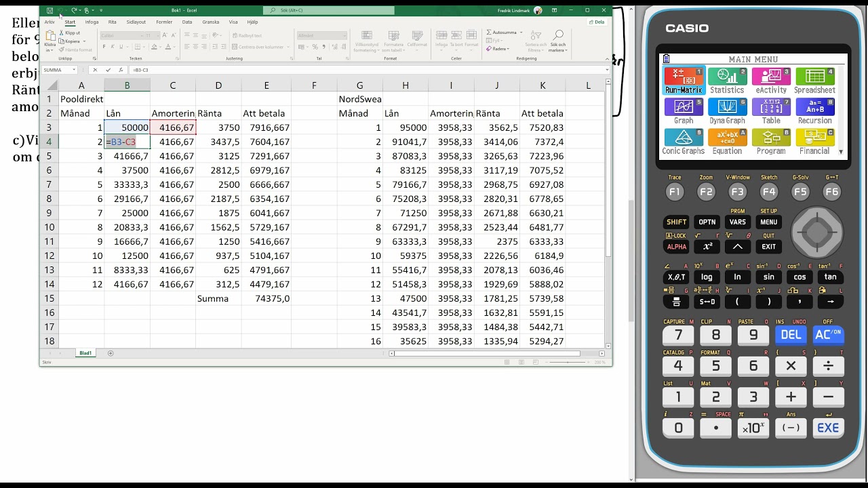The width and height of the screenshot is (868, 488).
Task: Click the insert function fx icon
Action: point(120,70)
